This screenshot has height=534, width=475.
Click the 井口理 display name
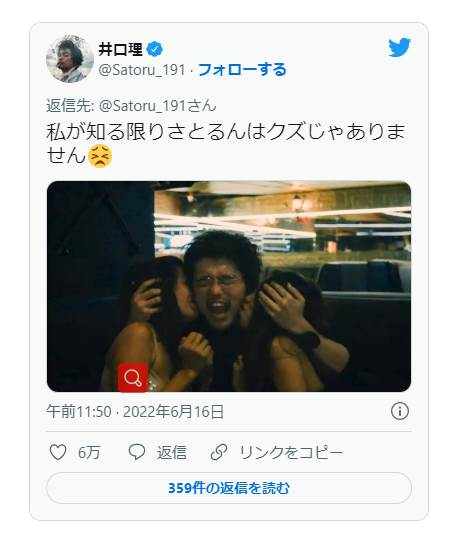121,50
